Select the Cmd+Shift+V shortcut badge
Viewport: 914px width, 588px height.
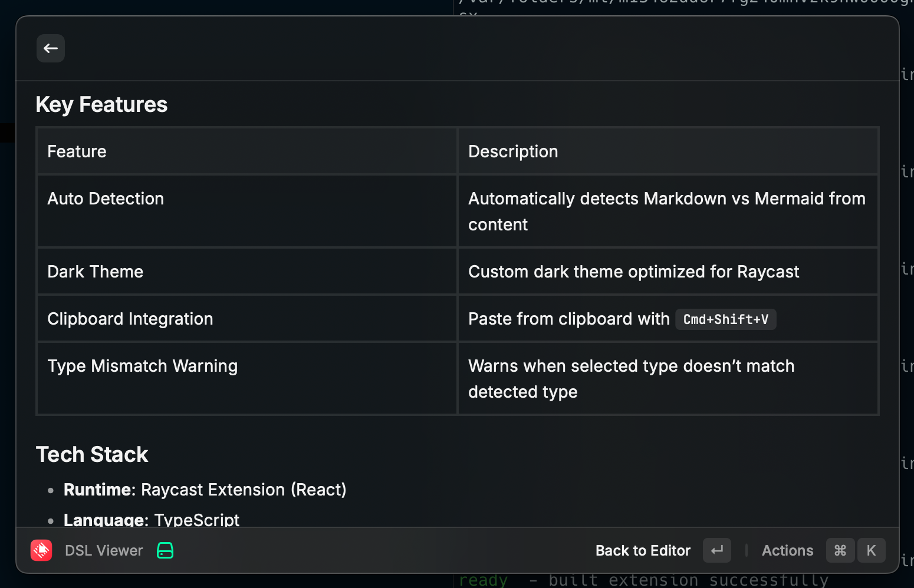[725, 319]
